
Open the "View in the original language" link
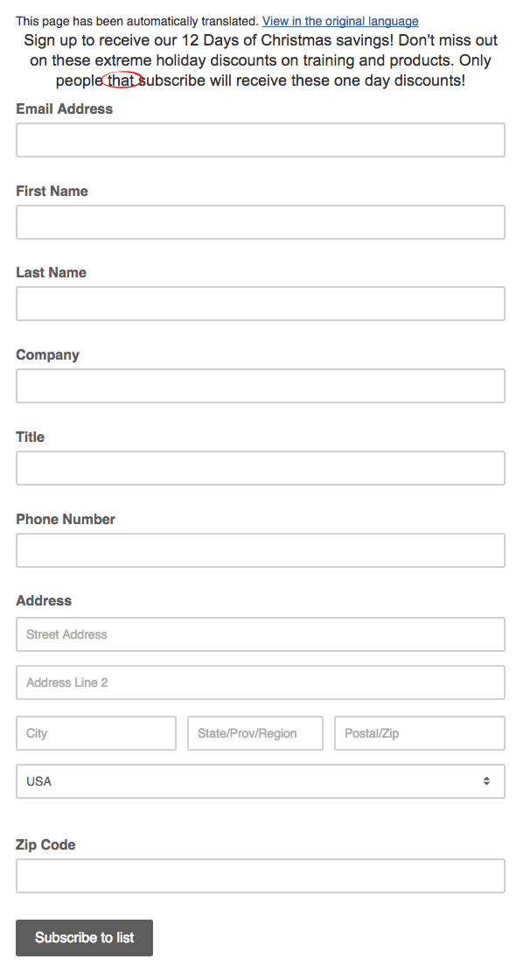pos(339,21)
